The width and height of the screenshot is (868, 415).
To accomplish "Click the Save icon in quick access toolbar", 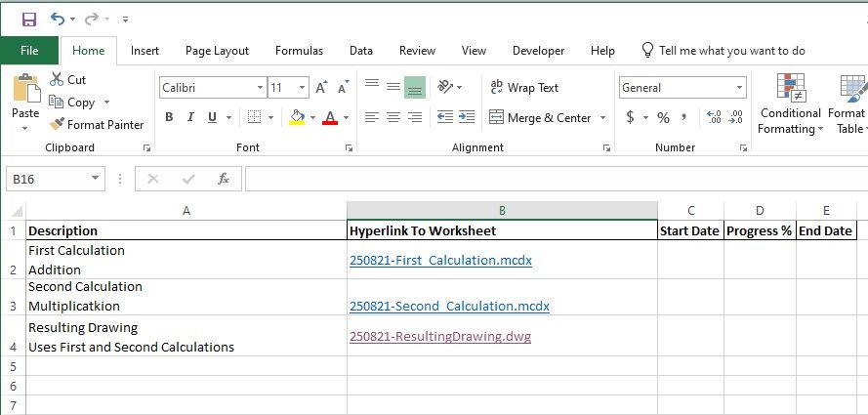I will click(28, 19).
